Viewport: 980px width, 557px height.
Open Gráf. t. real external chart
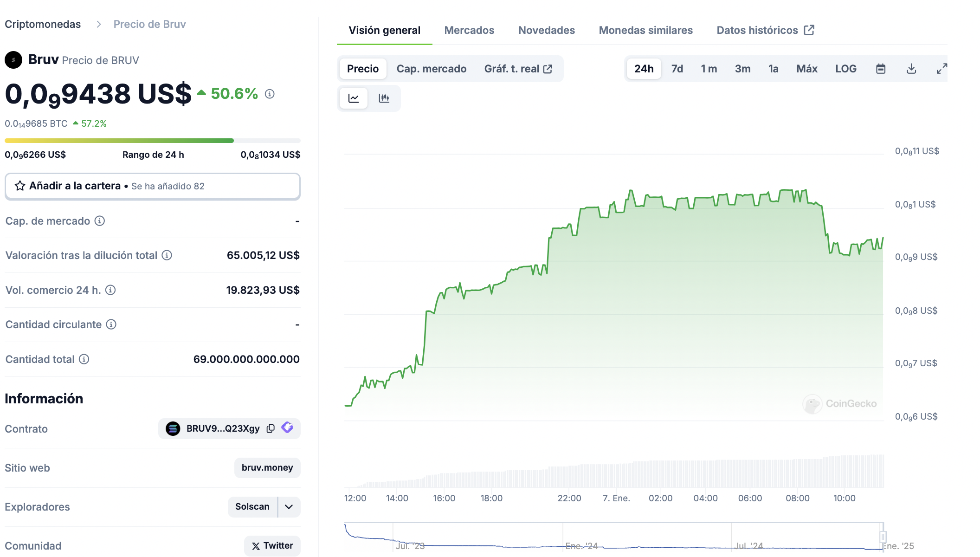[x=518, y=69]
